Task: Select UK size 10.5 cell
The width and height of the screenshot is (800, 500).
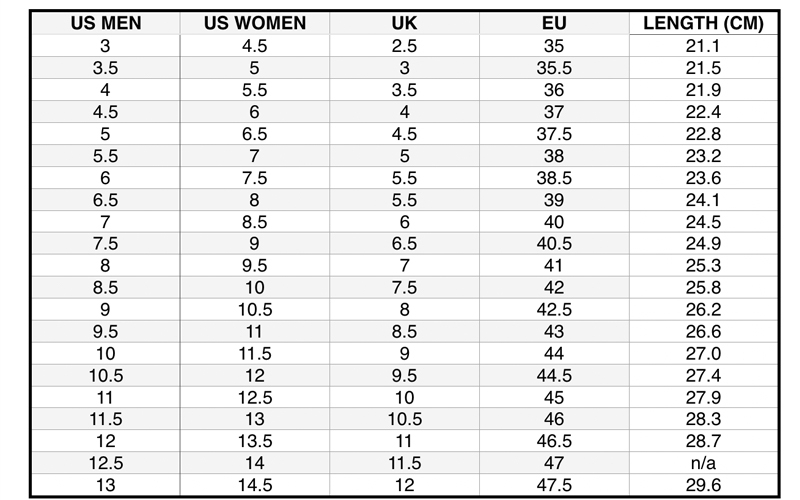Action: click(x=404, y=419)
